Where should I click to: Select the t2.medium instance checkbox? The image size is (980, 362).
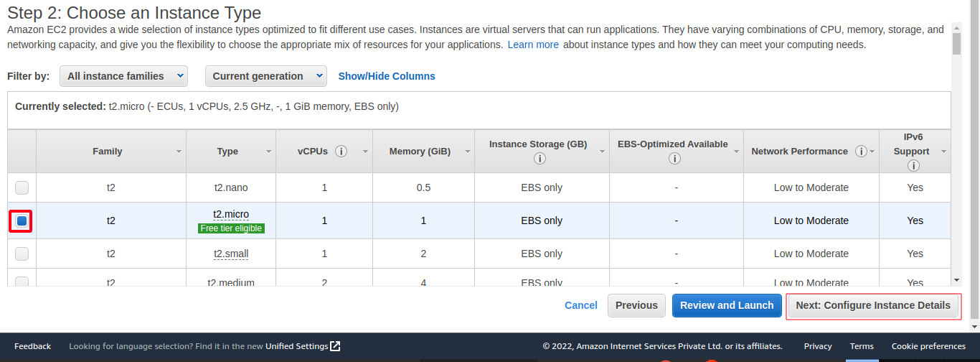[x=22, y=282]
